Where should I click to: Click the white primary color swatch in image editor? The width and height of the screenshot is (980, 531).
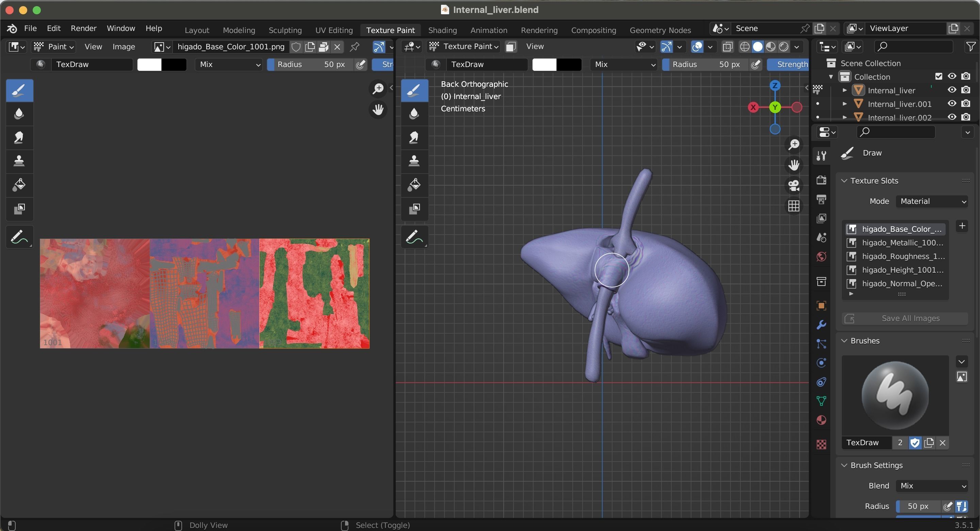[x=149, y=64]
